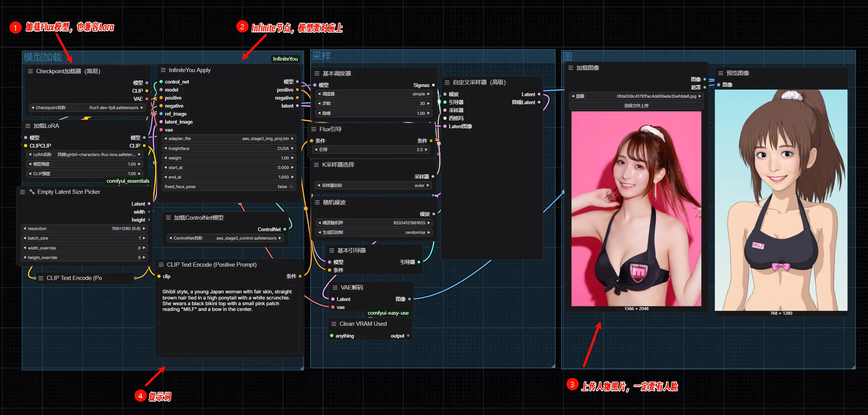868x415 pixels.
Task: Click the 预览图像 node menu icon
Action: [x=720, y=73]
